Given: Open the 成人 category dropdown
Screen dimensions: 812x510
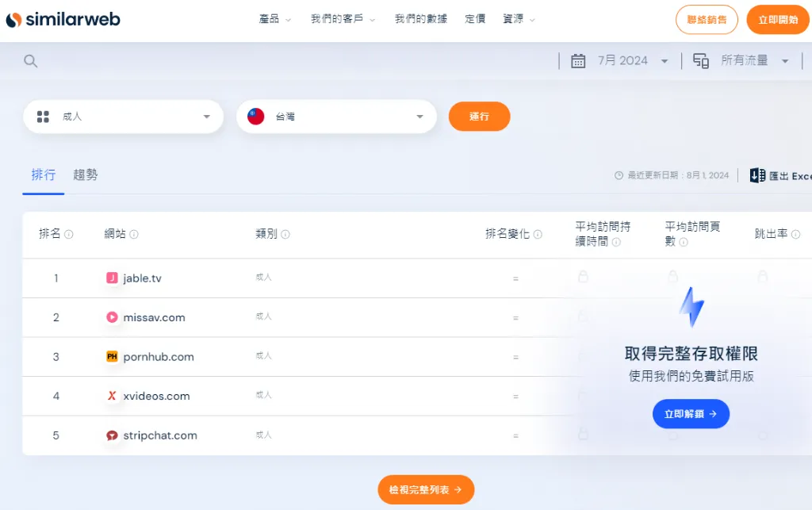Looking at the screenshot, I should click(x=123, y=116).
